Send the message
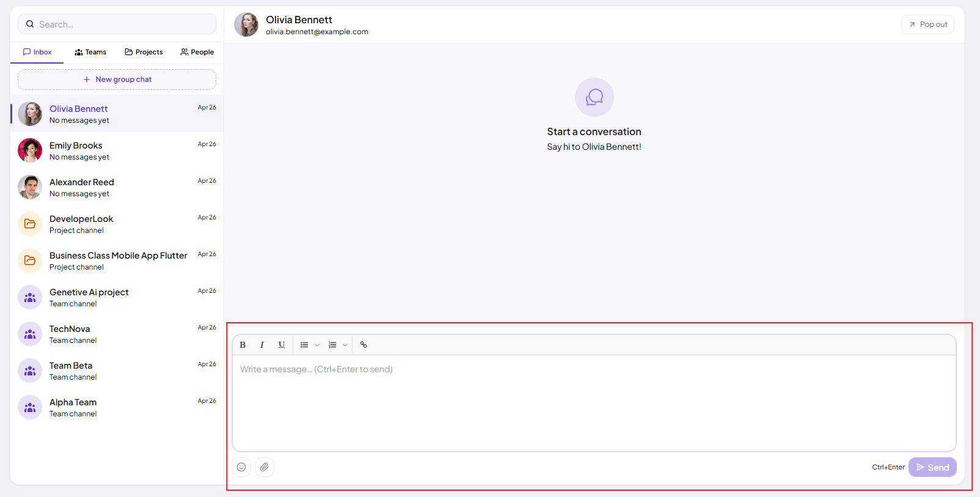Image resolution: width=980 pixels, height=497 pixels. point(932,467)
